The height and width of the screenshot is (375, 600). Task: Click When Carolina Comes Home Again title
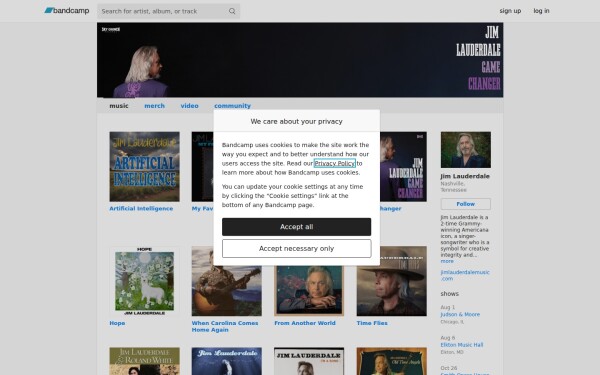(x=225, y=326)
